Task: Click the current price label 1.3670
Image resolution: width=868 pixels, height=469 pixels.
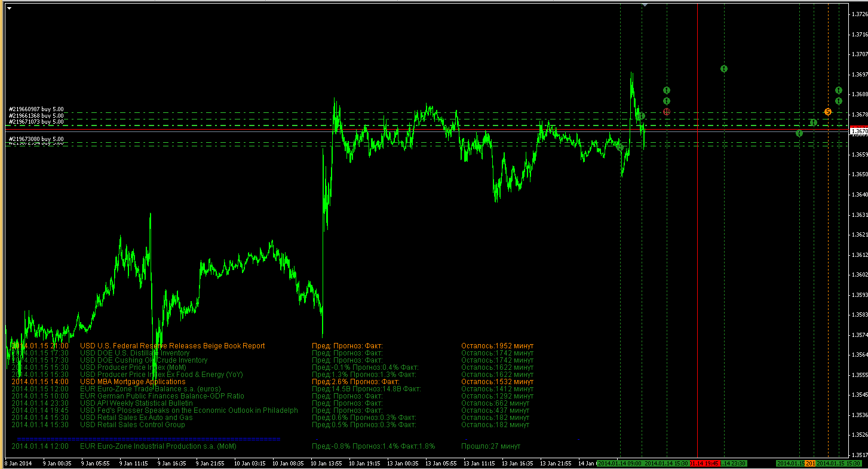Action: (x=858, y=131)
